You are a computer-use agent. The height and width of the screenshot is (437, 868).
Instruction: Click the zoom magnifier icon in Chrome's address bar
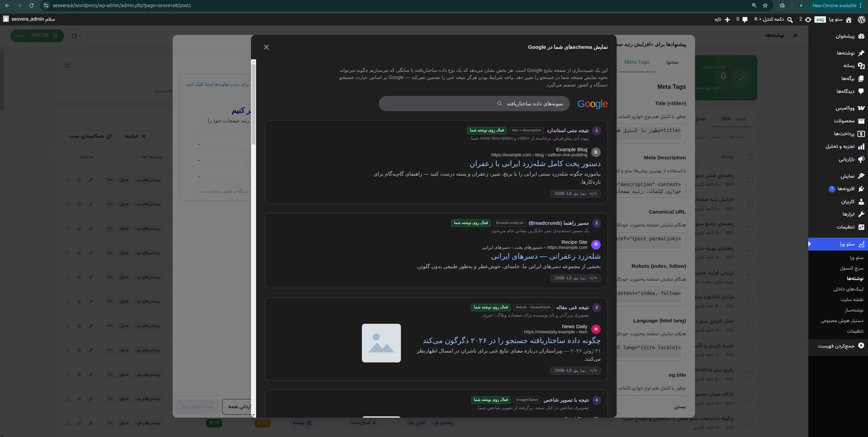click(x=754, y=5)
